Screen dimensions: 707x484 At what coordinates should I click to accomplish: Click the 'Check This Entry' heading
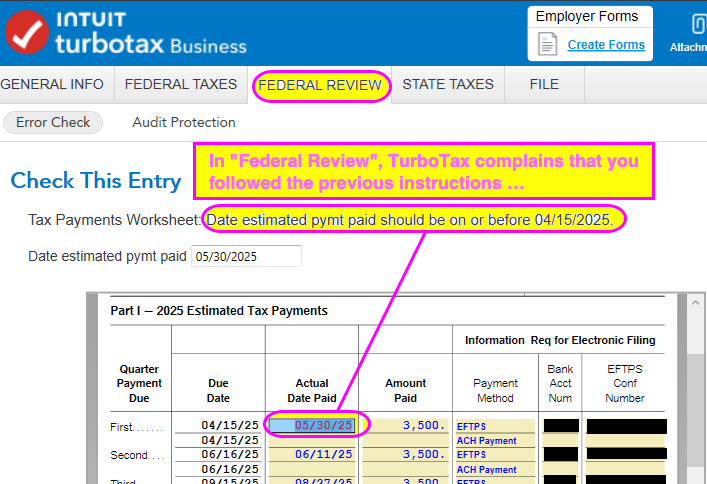point(96,181)
